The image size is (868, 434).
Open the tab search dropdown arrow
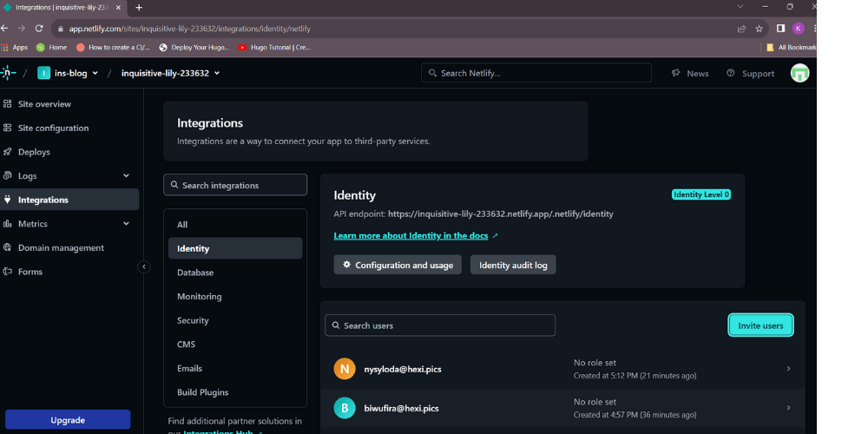pyautogui.click(x=740, y=7)
